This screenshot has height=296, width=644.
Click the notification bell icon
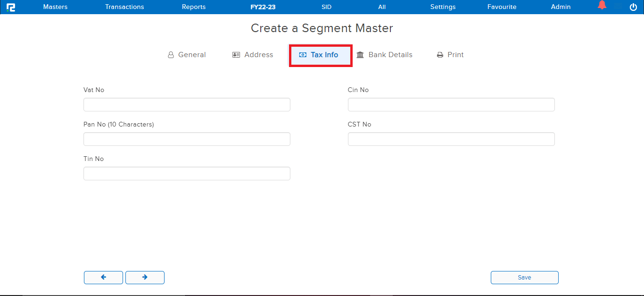click(x=602, y=5)
